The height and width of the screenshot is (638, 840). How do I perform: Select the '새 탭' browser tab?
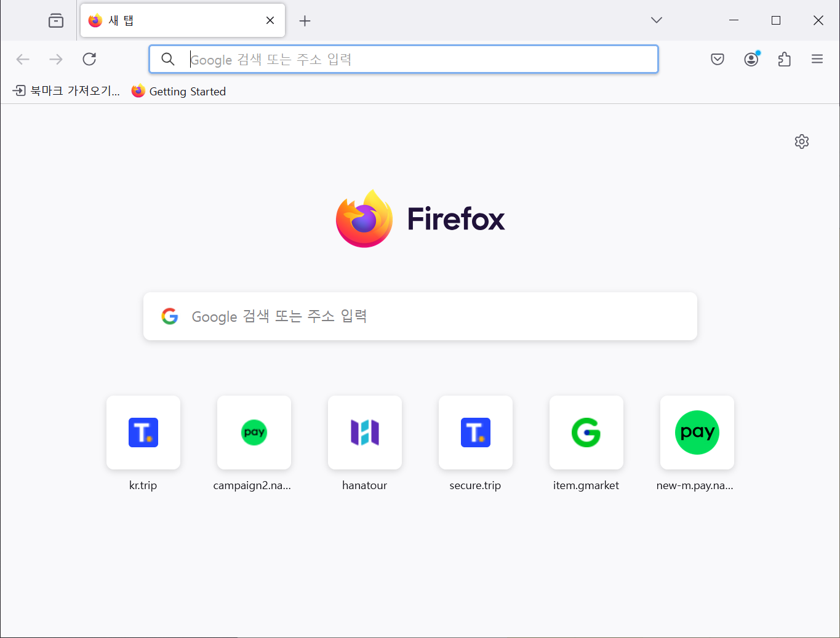point(183,20)
